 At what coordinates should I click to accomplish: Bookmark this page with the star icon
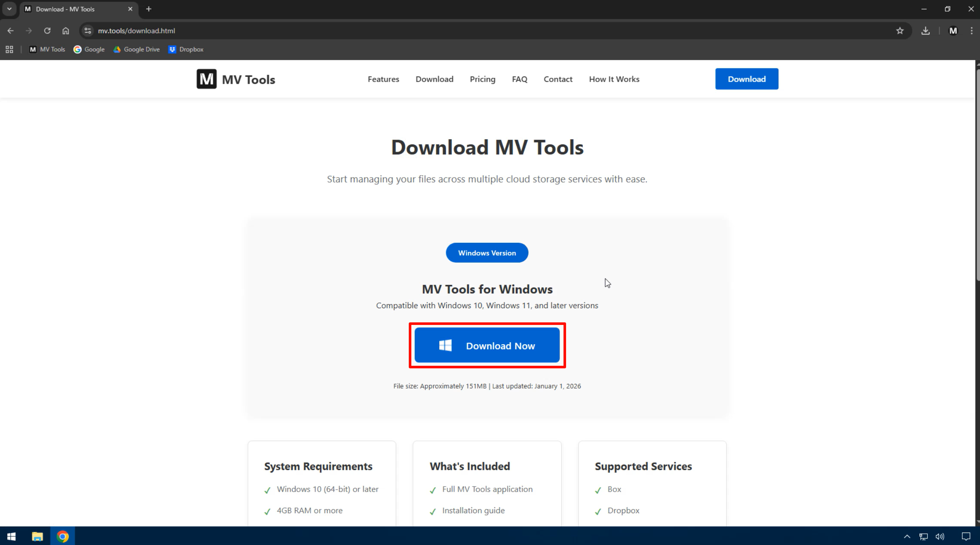[900, 31]
